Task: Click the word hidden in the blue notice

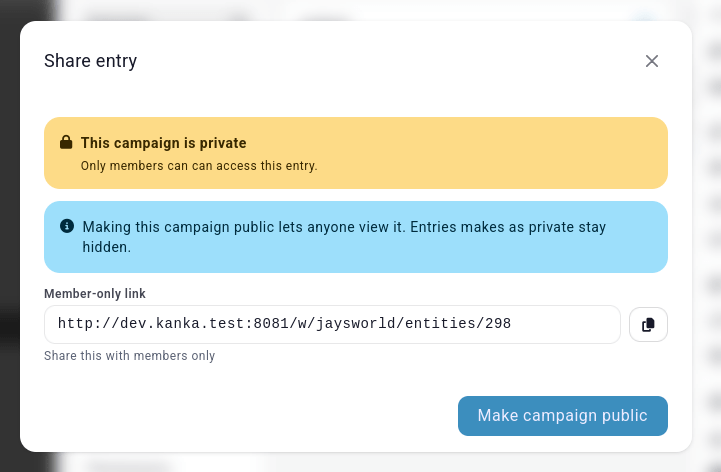Action: tap(105, 246)
